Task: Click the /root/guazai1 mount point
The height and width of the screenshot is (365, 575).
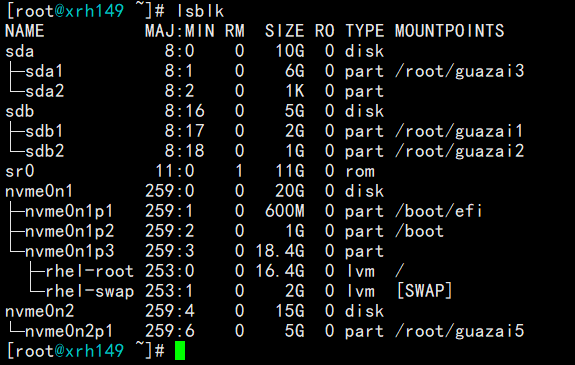Action: pos(459,131)
